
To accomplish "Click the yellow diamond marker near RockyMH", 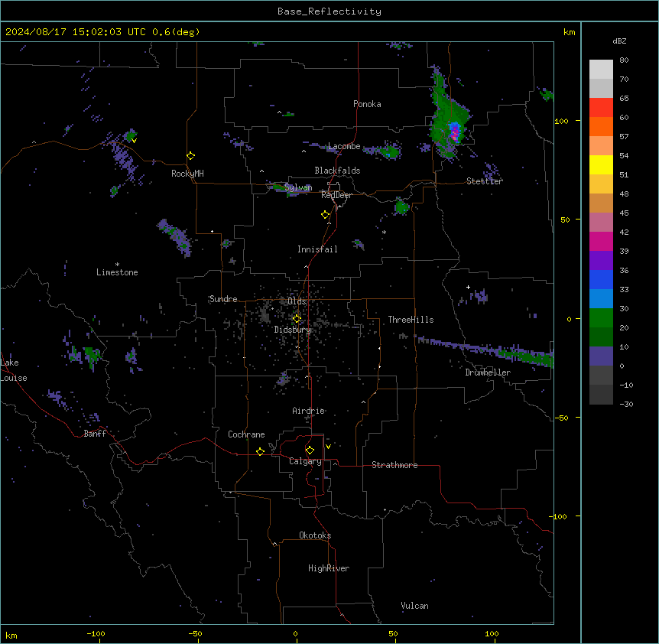I will click(191, 156).
